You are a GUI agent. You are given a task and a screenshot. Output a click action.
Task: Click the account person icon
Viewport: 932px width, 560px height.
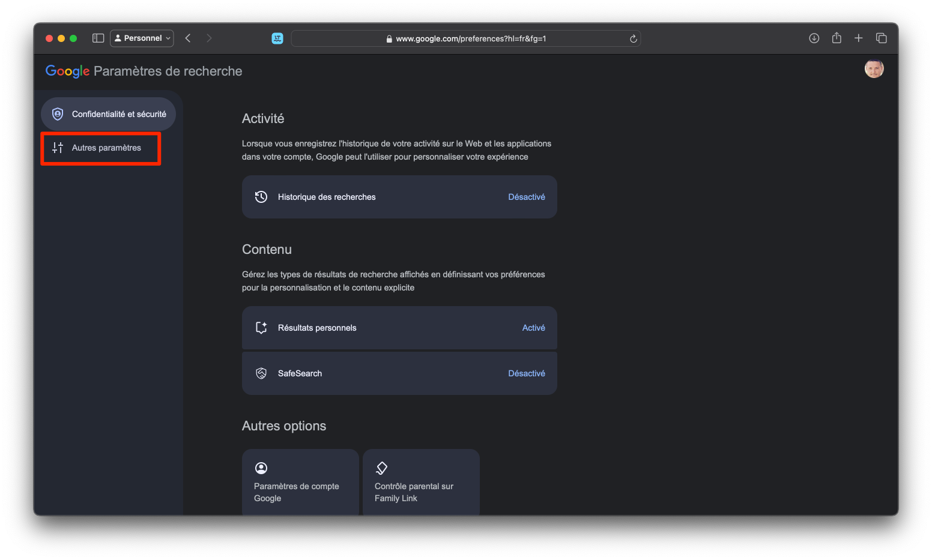(261, 468)
